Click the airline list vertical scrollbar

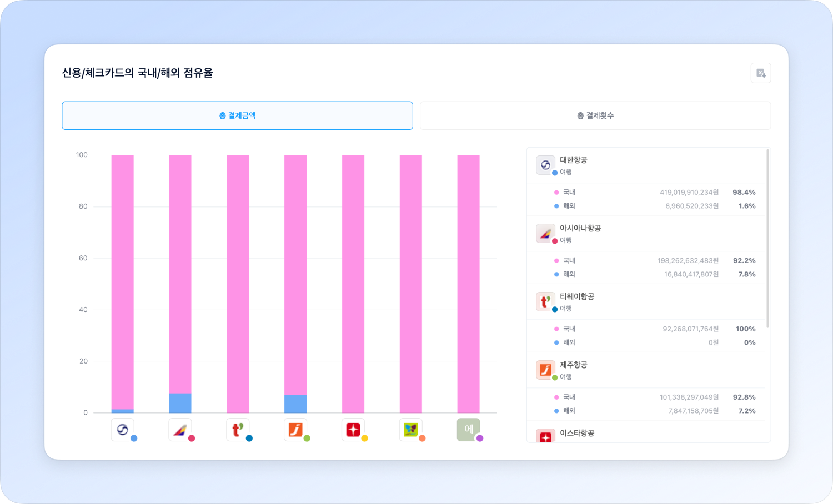click(767, 239)
